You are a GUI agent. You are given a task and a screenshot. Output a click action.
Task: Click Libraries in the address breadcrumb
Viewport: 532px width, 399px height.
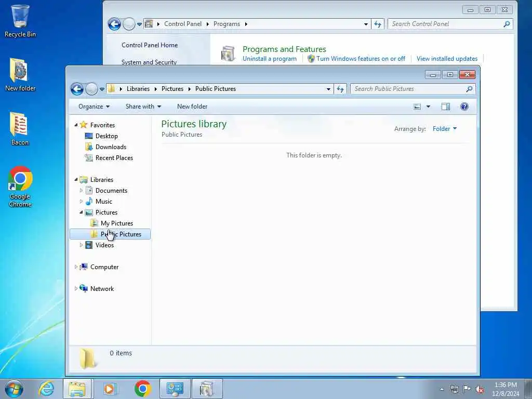[x=138, y=89]
